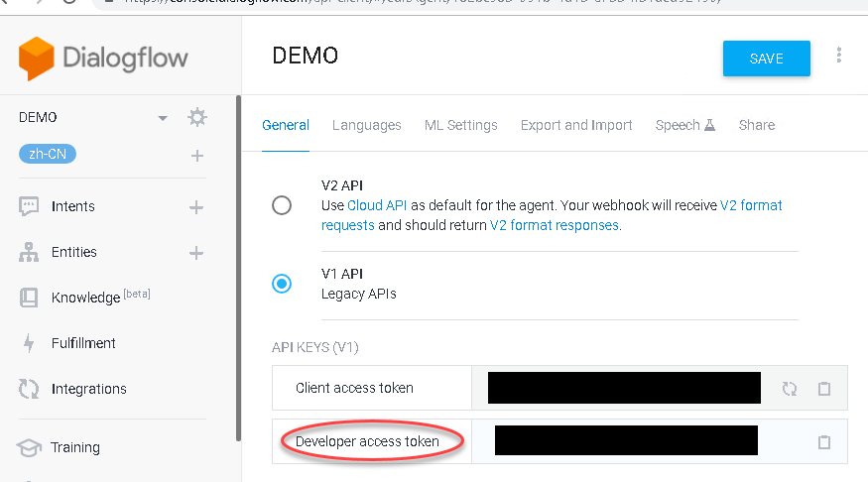
Task: Add a new intent with plus icon
Action: [x=196, y=207]
